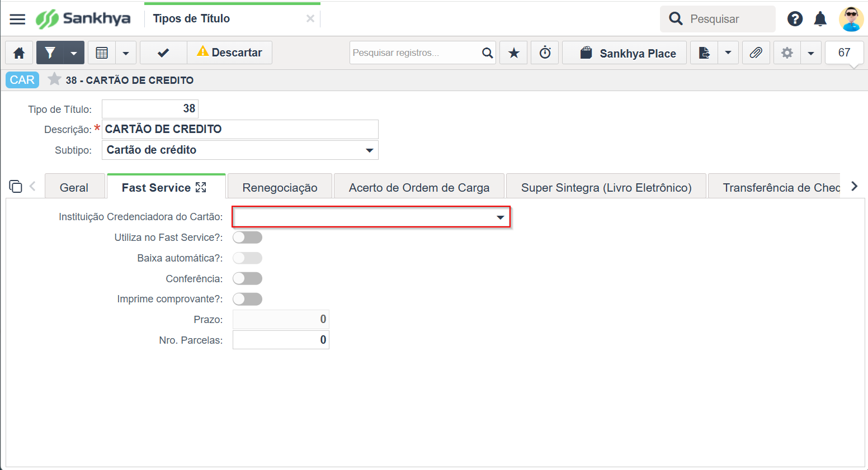The width and height of the screenshot is (868, 470).
Task: Enable the Utiliza no Fast Service toggle
Action: click(x=247, y=238)
